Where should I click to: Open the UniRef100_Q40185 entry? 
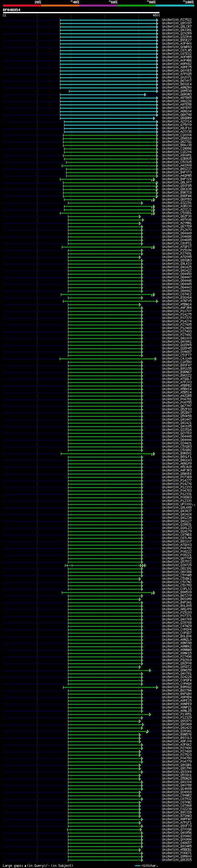click(176, 426)
